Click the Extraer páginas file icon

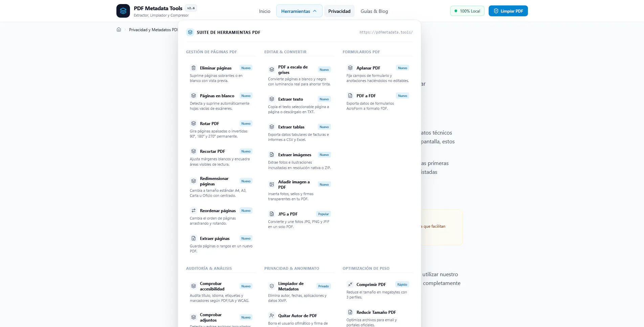click(x=194, y=238)
